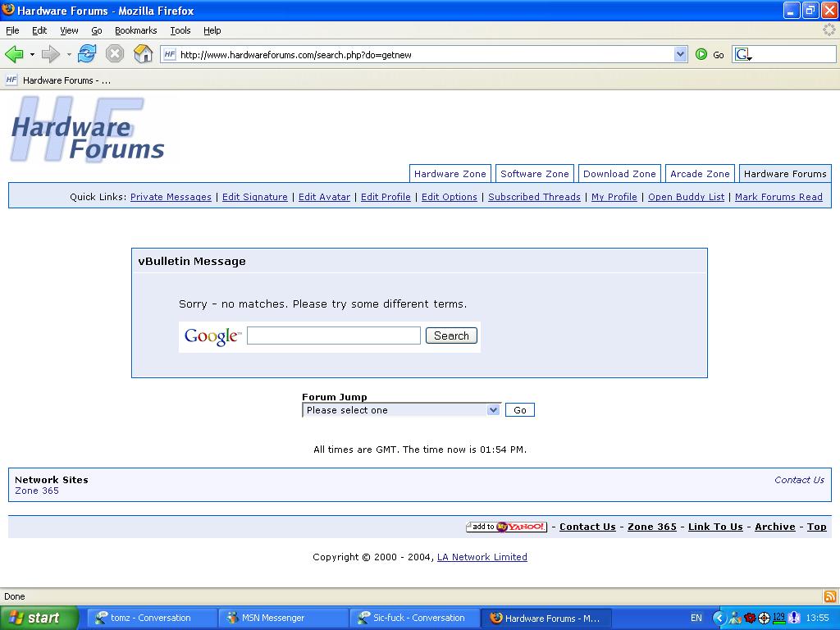Click the add to My Yahoo badge

pyautogui.click(x=506, y=527)
